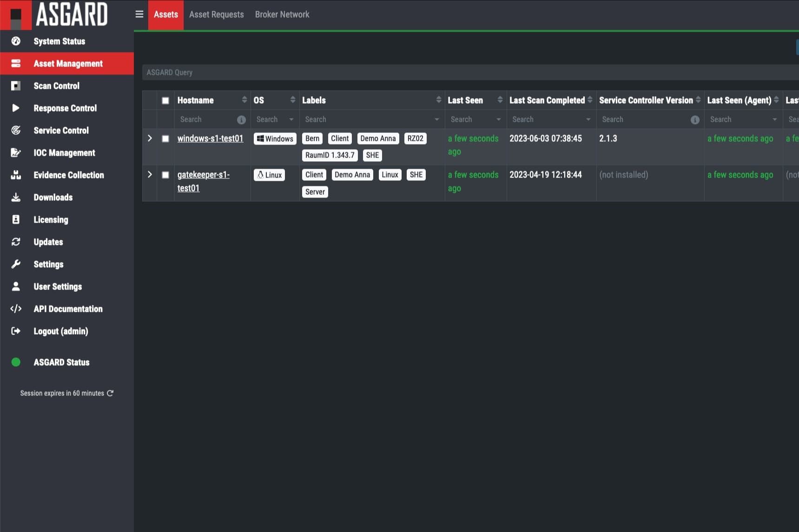799x532 pixels.
Task: Open the Last Scan Completed filter dropdown
Action: [588, 119]
